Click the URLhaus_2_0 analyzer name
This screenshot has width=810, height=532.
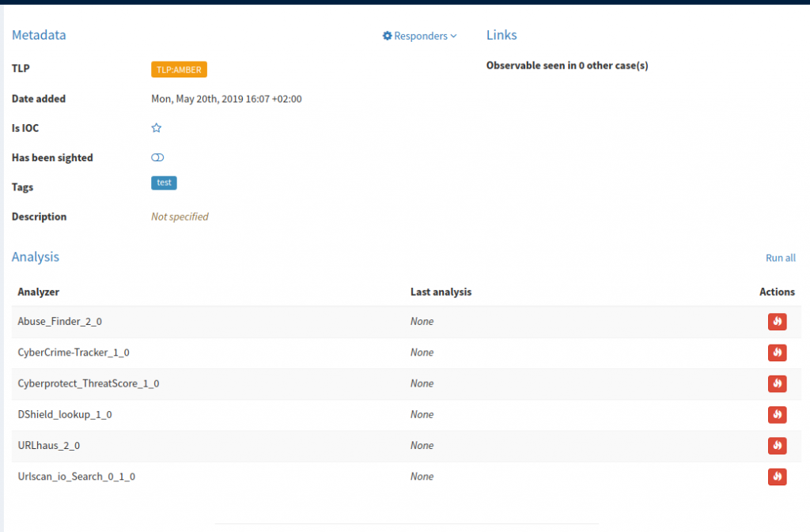(49, 446)
